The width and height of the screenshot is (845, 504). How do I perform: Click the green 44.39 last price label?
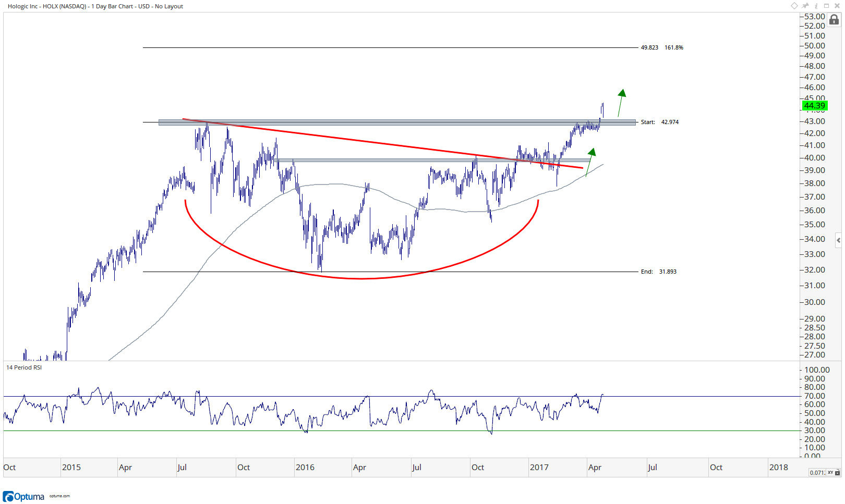tap(815, 106)
